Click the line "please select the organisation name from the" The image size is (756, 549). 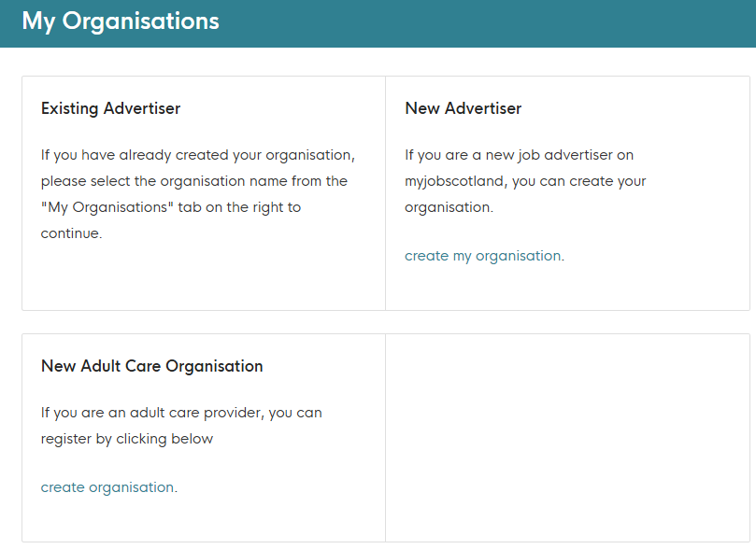193,181
